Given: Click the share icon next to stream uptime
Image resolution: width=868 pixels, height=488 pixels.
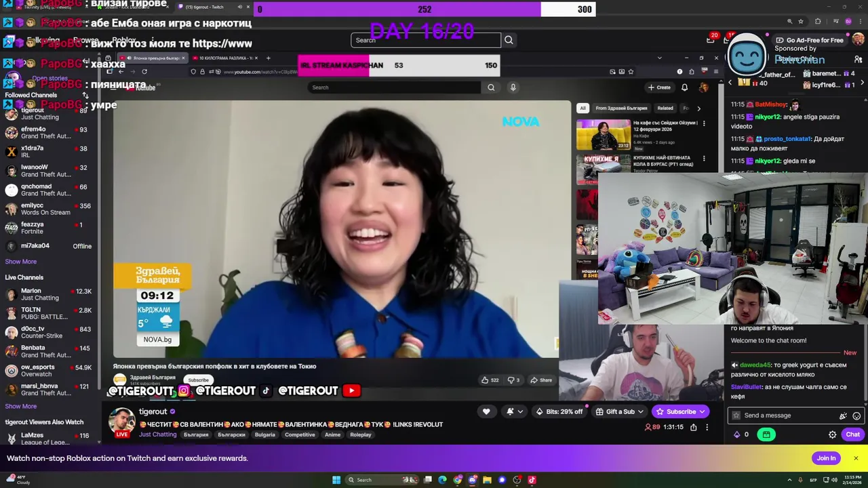Looking at the screenshot, I should (x=693, y=427).
